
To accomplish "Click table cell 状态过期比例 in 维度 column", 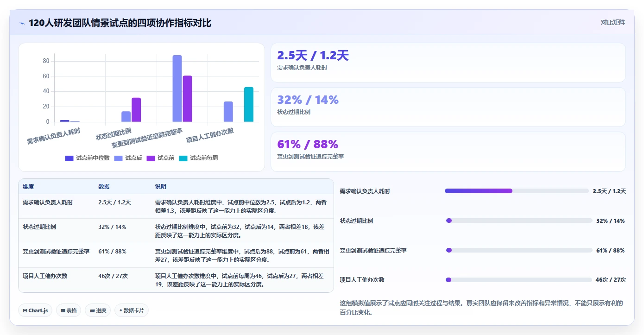I will coord(39,227).
